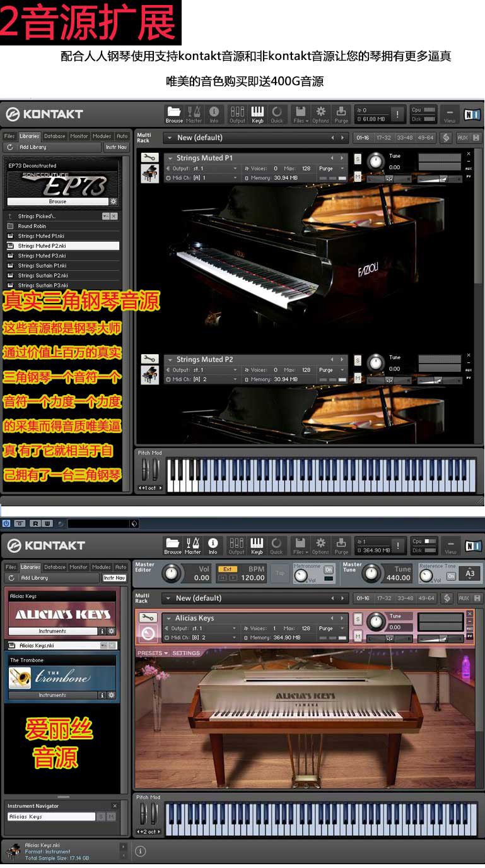Expand the New (default) multi dropdown in upper Kontakt
This screenshot has width=485, height=868.
[255, 138]
